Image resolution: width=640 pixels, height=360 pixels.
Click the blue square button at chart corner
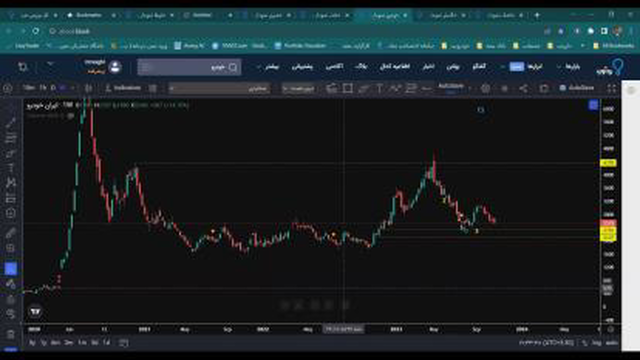pyautogui.click(x=594, y=105)
